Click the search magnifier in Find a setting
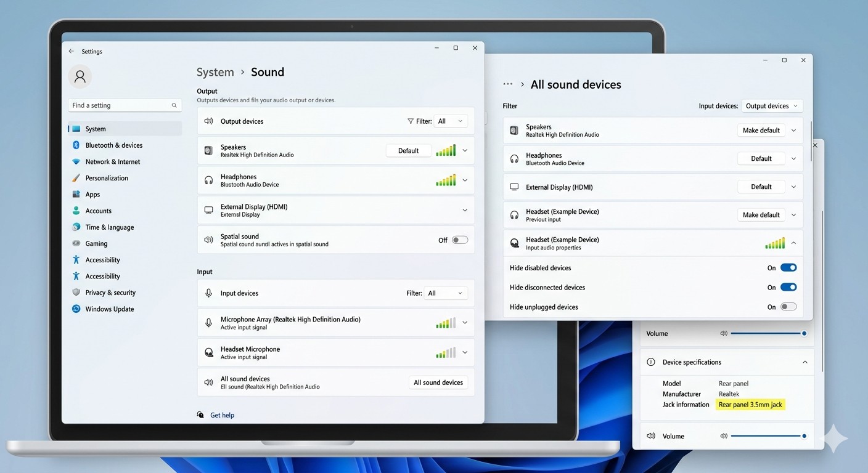868x473 pixels. 174,105
